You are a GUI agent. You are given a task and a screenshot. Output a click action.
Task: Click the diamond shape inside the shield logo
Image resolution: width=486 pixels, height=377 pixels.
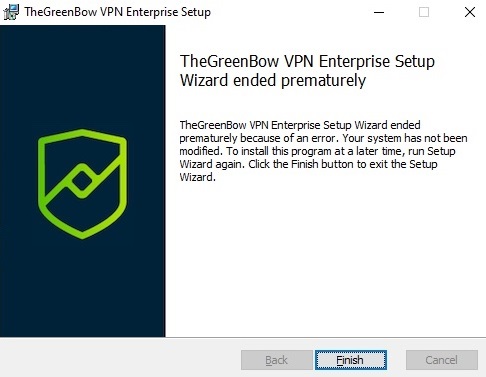coord(82,182)
